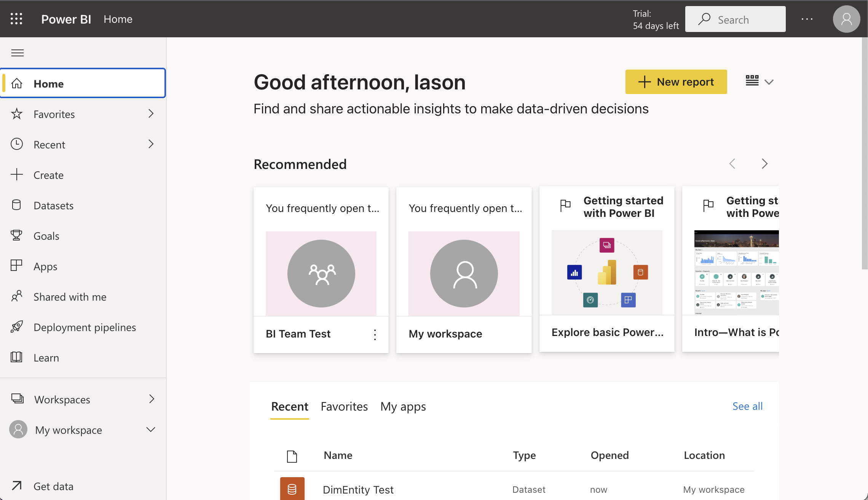This screenshot has width=868, height=500.
Task: Click the Create plus icon
Action: (x=17, y=175)
